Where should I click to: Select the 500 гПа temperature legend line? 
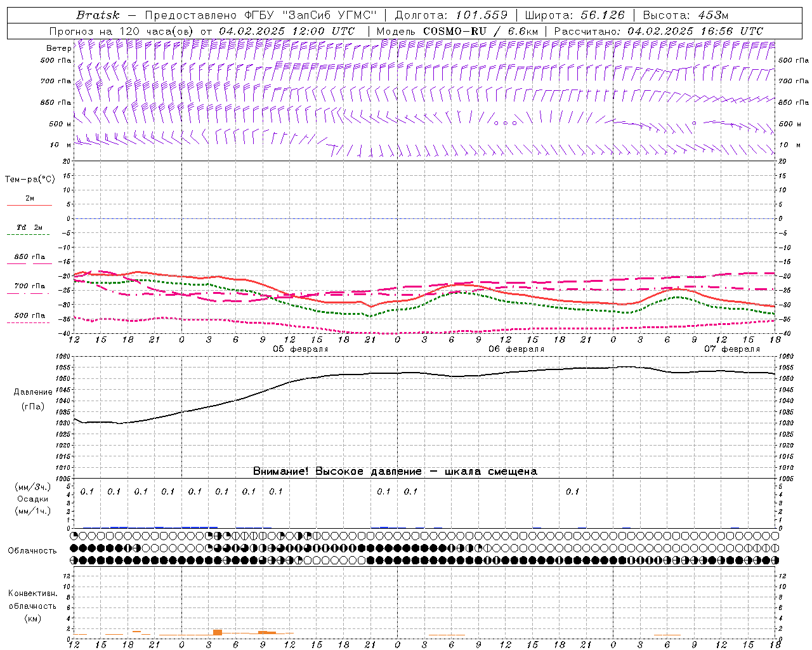tap(28, 322)
